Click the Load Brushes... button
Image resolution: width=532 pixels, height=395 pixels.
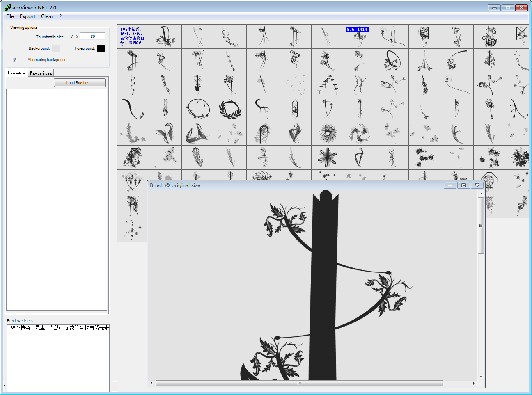pos(80,83)
